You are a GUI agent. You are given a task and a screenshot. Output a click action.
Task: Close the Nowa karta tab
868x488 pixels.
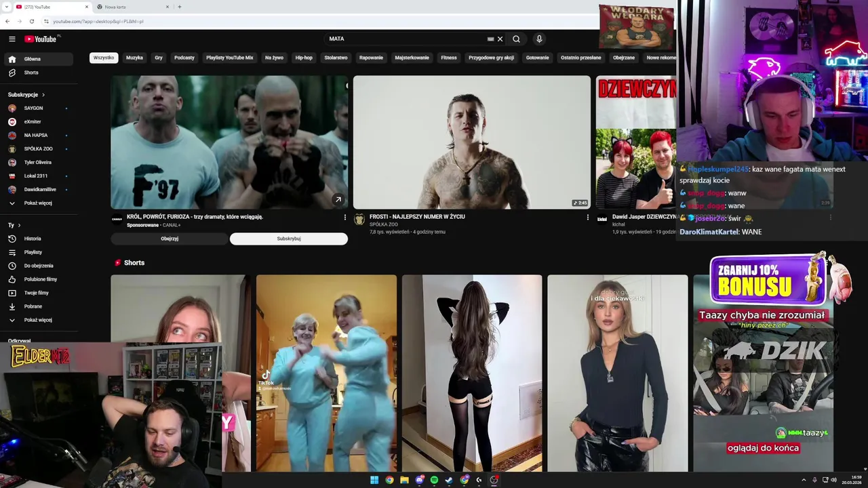pos(167,7)
